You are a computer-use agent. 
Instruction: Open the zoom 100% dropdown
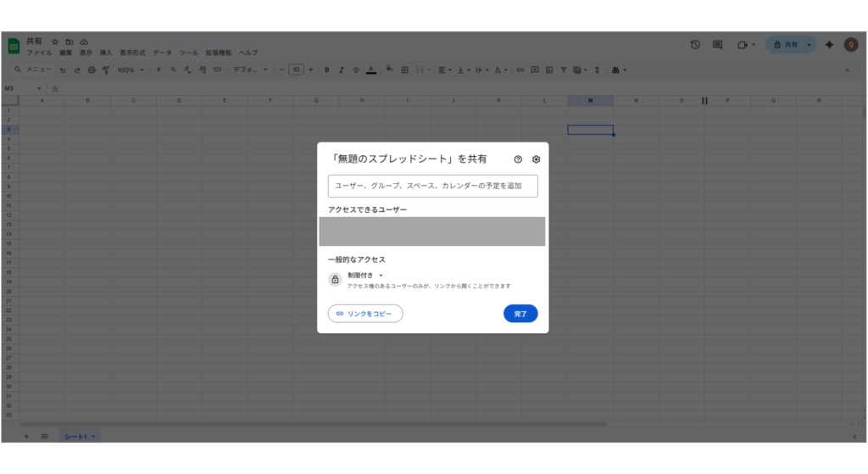[x=131, y=70]
